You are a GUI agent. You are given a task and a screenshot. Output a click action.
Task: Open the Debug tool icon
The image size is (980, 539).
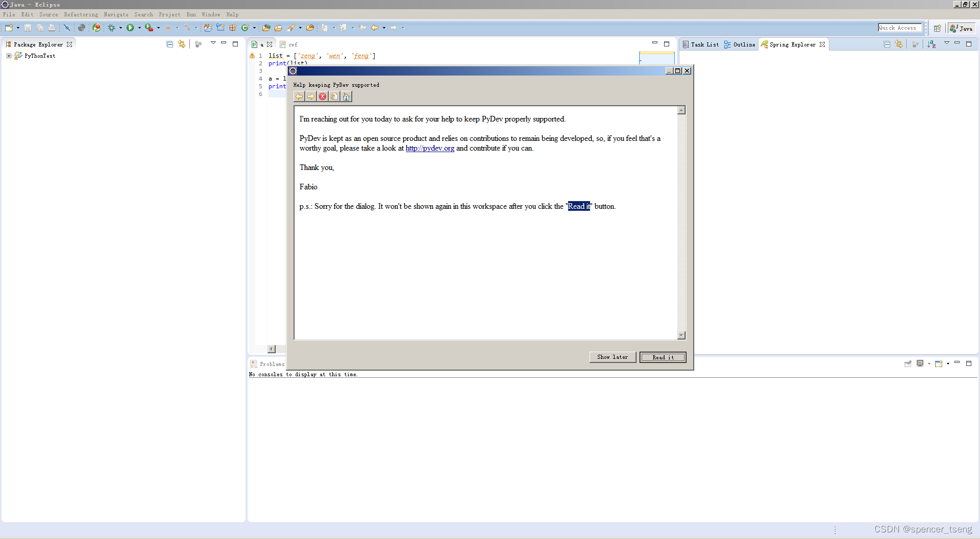(x=112, y=28)
